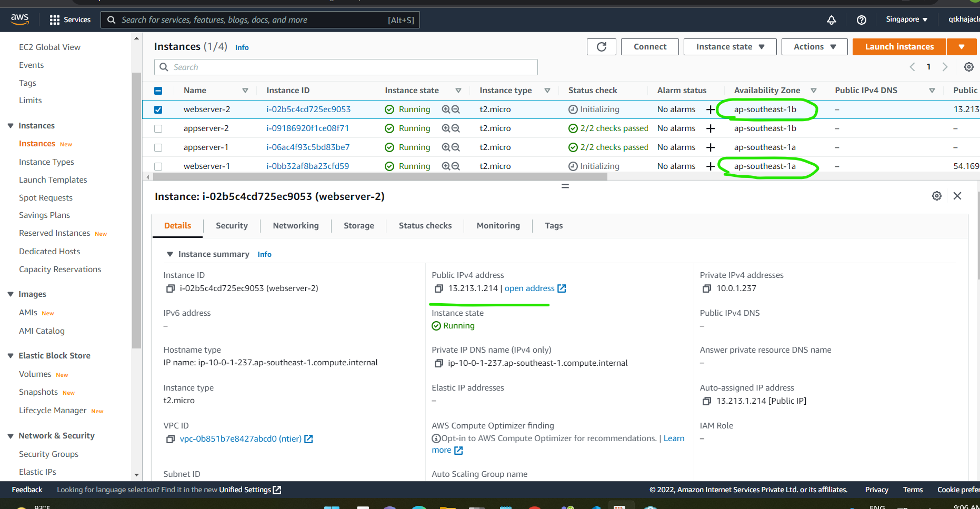This screenshot has width=980, height=509.
Task: Click the AWS logo home icon
Action: [x=19, y=19]
